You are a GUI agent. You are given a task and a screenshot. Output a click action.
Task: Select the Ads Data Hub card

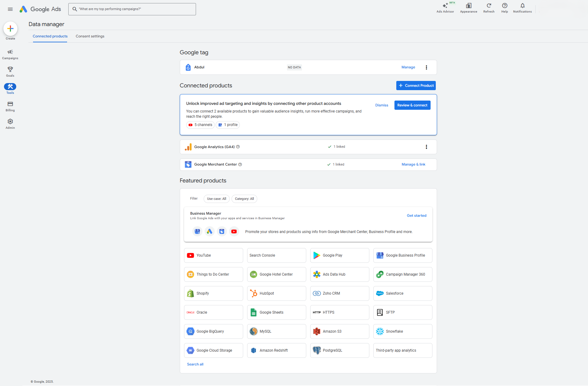tap(340, 274)
